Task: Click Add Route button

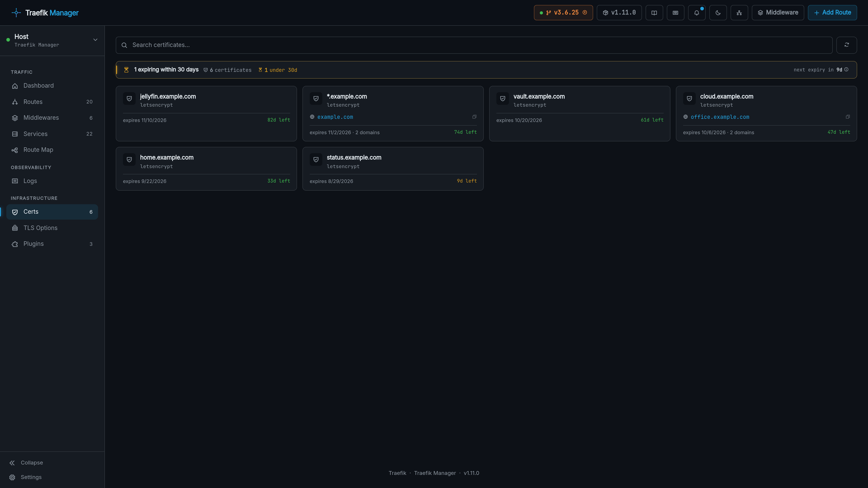Action: [832, 13]
